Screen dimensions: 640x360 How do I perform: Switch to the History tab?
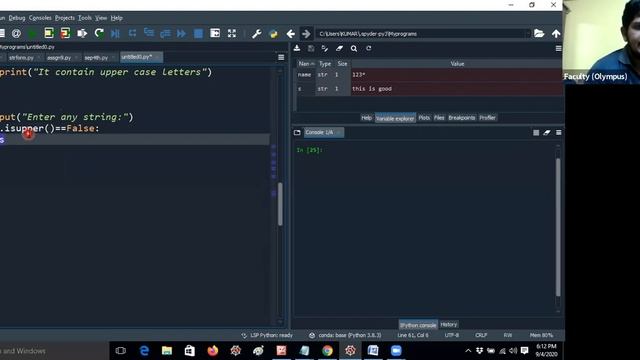pyautogui.click(x=449, y=324)
